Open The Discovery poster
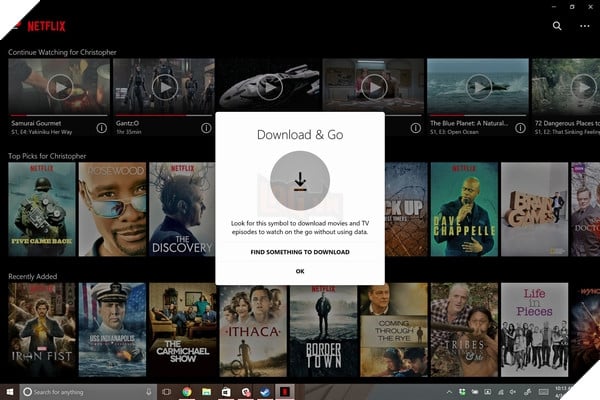The height and width of the screenshot is (400, 600). click(182, 209)
